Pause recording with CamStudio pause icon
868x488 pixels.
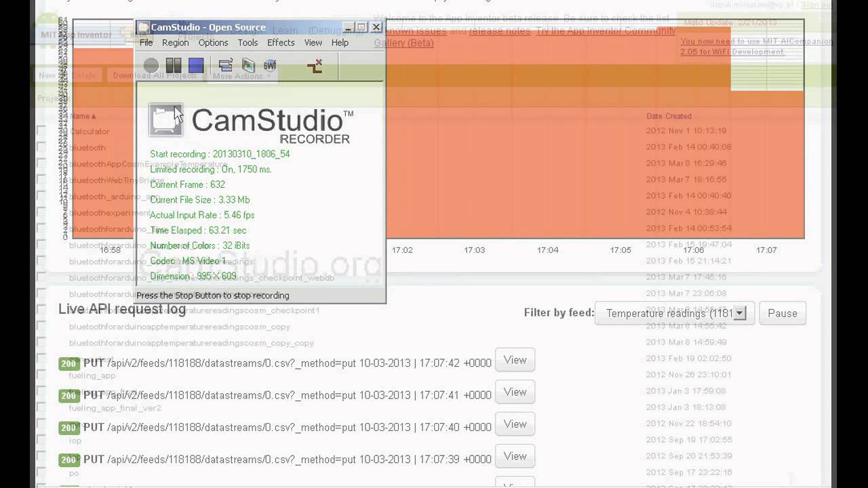coord(174,65)
